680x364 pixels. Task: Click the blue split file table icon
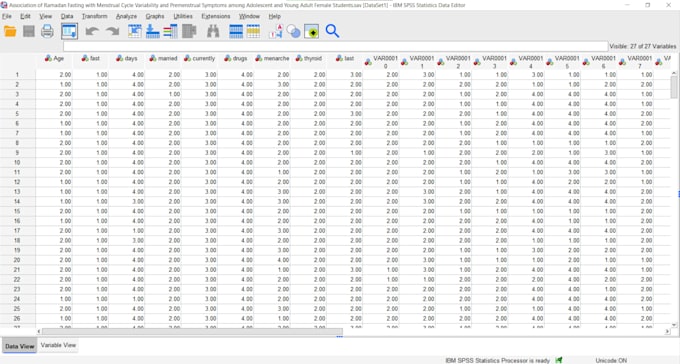tap(236, 31)
